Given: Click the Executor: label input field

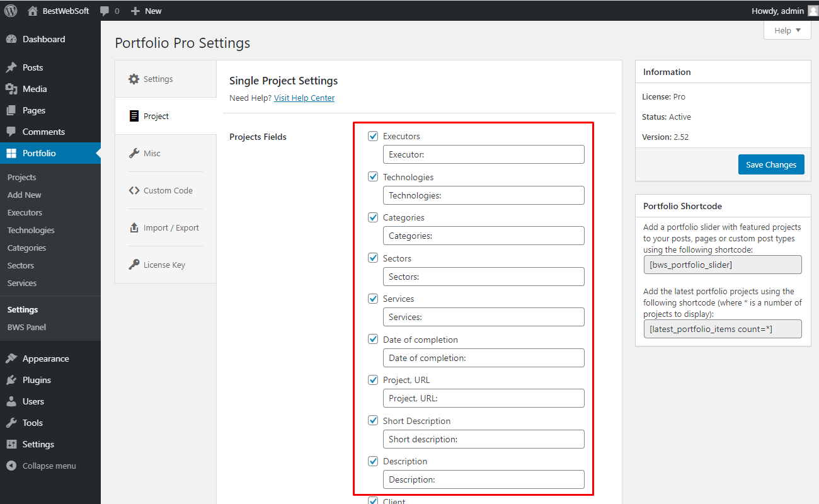Looking at the screenshot, I should 483,154.
